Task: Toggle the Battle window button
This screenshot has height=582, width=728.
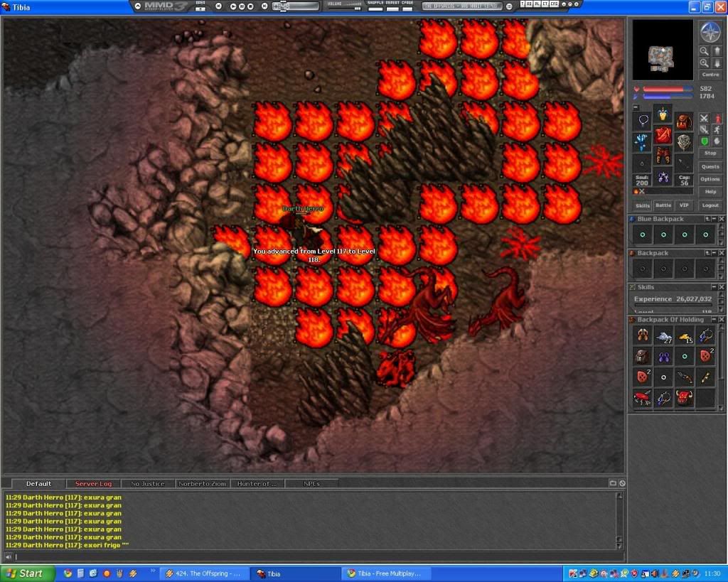Action: pyautogui.click(x=663, y=205)
